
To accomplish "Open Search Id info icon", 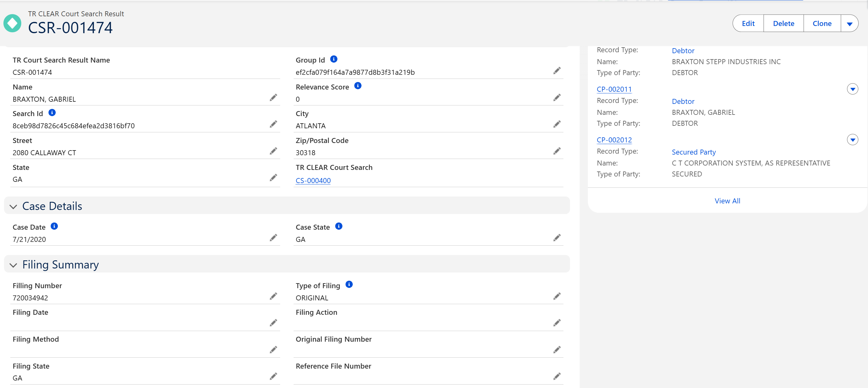I will pos(52,112).
